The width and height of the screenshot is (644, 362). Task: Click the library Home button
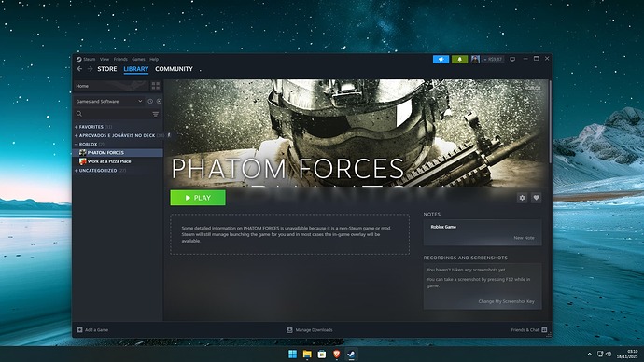[x=110, y=86]
